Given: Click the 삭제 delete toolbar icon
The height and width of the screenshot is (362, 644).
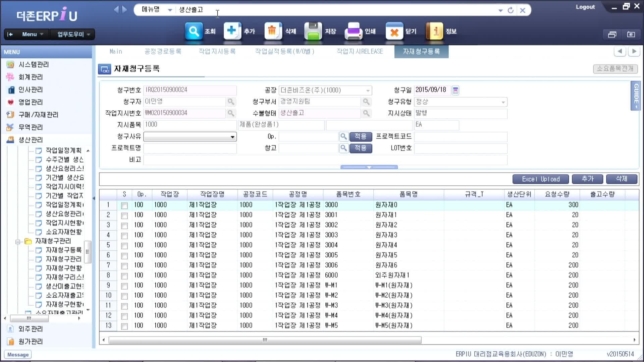Looking at the screenshot, I should 273,31.
